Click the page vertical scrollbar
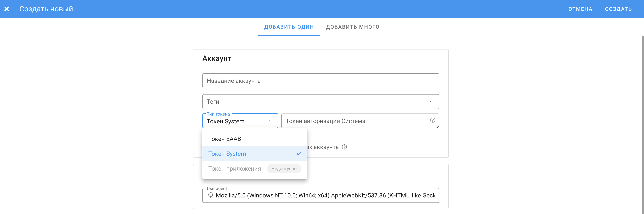This screenshot has width=644, height=214. tap(642, 125)
